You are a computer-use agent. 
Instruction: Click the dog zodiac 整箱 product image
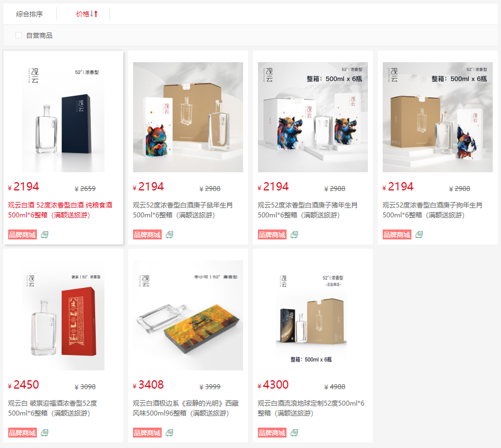pos(437,117)
